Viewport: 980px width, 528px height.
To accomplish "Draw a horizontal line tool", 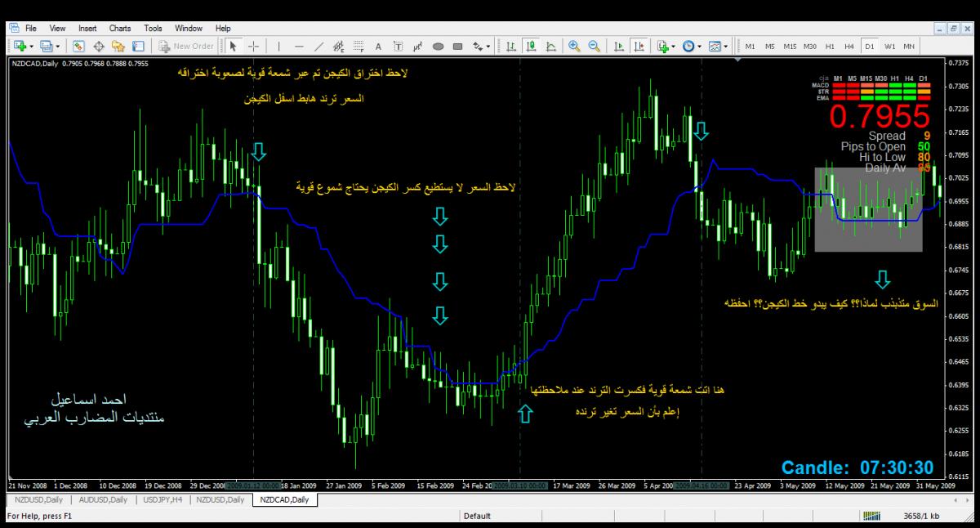I will coord(299,47).
